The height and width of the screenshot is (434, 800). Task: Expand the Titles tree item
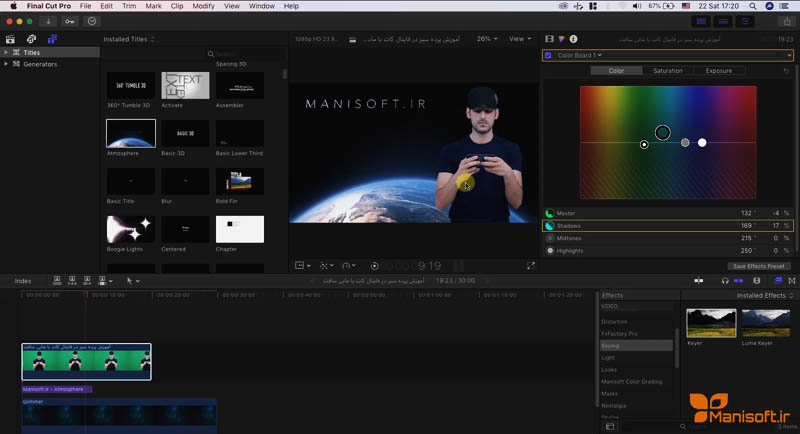[x=6, y=53]
